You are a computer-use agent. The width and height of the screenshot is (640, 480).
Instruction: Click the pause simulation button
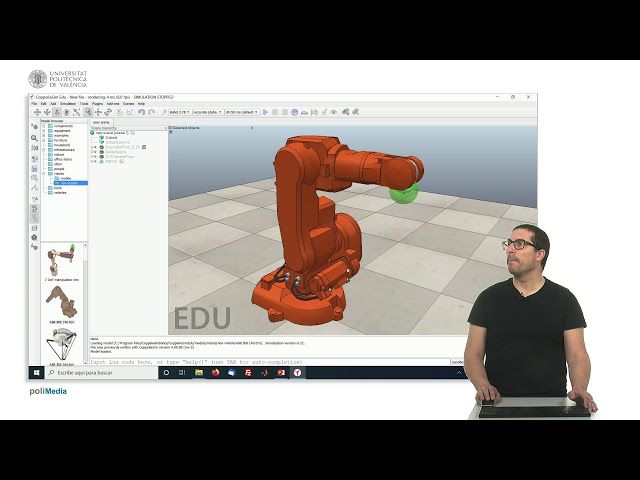tap(275, 112)
